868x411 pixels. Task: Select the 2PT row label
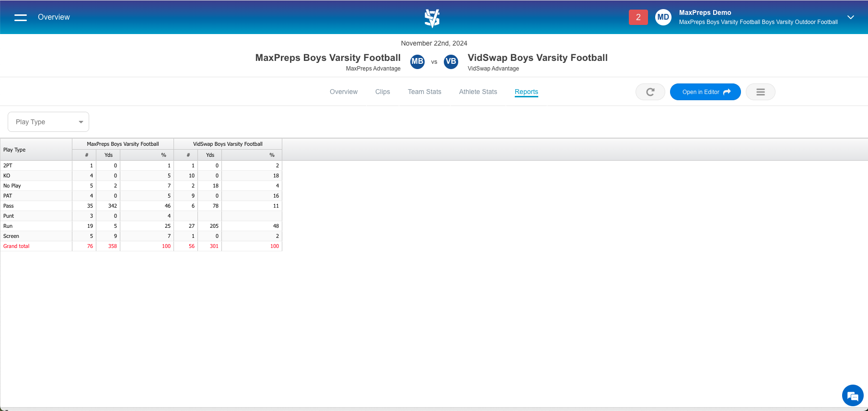pos(8,165)
